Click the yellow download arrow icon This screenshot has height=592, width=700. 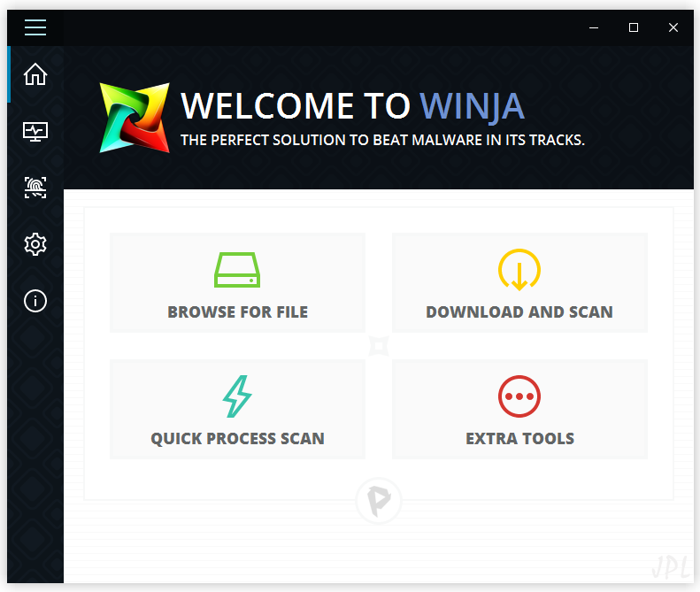tap(519, 270)
